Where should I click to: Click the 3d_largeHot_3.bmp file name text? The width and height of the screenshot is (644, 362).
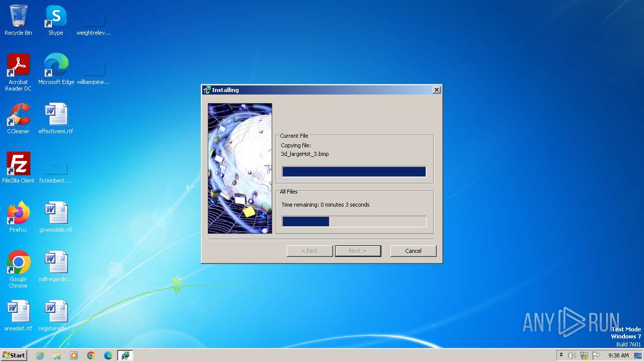[305, 154]
